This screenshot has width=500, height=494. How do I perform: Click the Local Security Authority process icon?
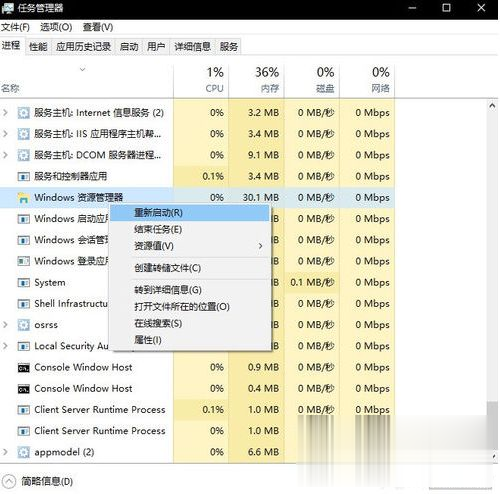coord(23,346)
